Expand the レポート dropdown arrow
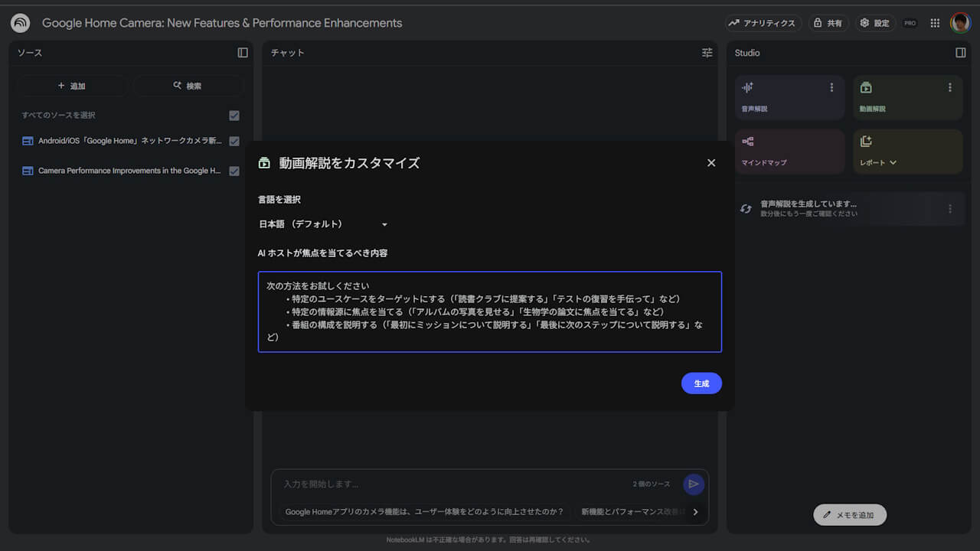 coord(893,163)
